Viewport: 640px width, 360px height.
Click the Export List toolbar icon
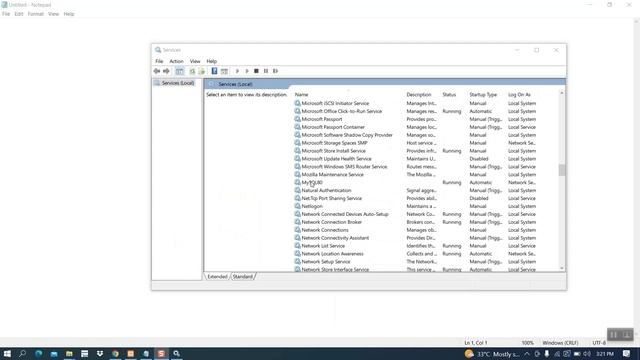pos(202,71)
